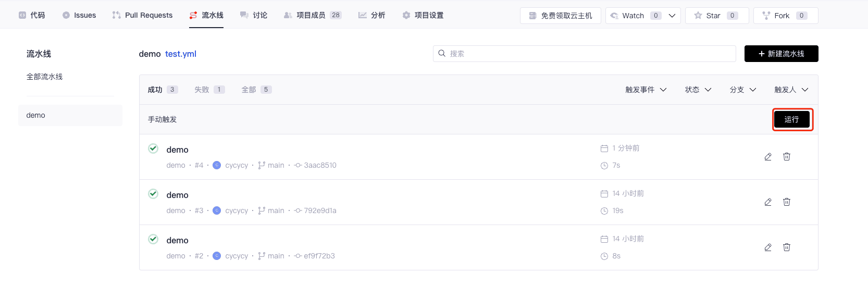
Task: Click edit pencil icon for demo #2
Action: click(767, 247)
